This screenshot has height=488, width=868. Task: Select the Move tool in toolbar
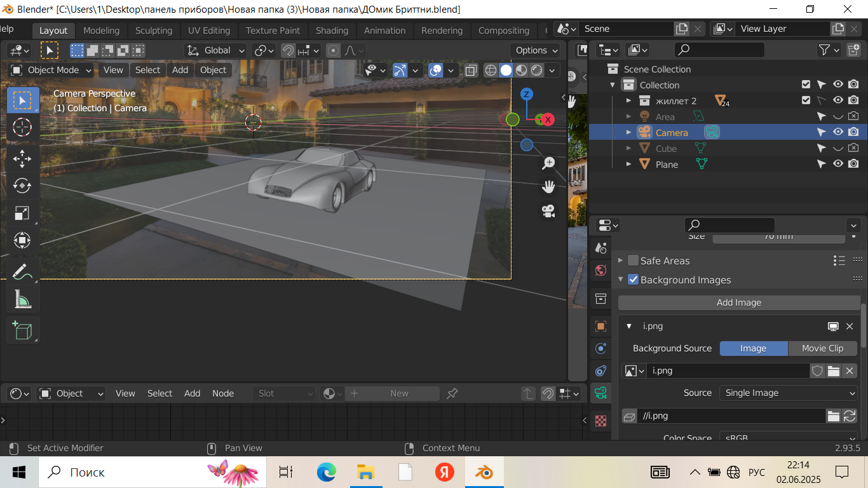click(x=22, y=158)
